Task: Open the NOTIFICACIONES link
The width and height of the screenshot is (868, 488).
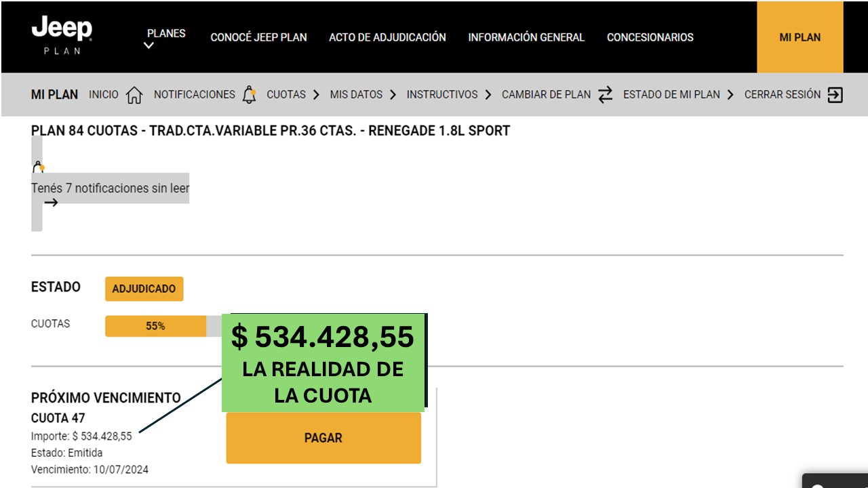Action: click(195, 95)
